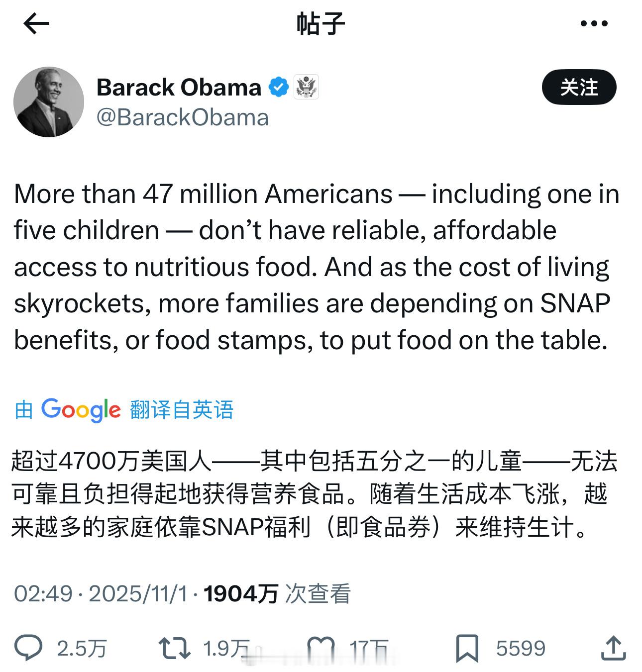Click 翻译自英语 to toggle translation
Screen dimensions: 642x672
[x=182, y=409]
